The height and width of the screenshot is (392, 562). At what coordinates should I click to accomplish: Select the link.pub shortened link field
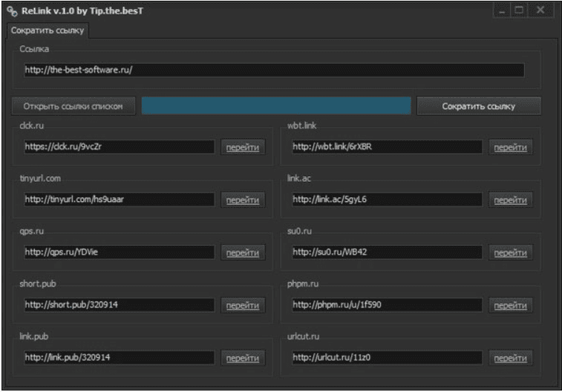(x=119, y=357)
